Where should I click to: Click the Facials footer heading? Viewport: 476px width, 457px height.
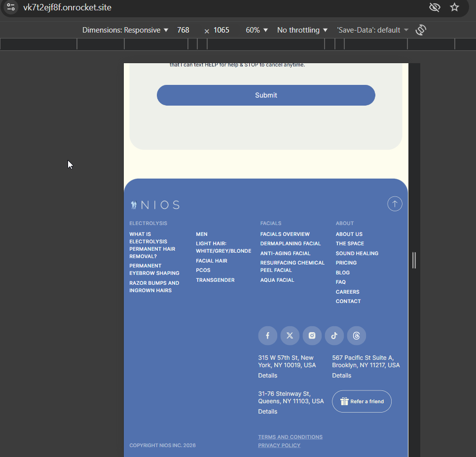270,223
